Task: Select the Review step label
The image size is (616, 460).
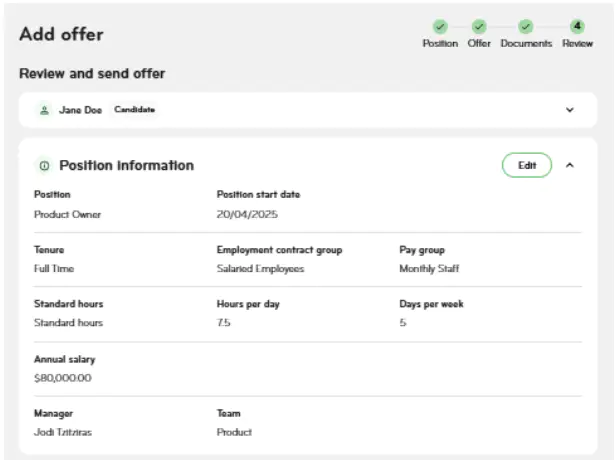Action: point(577,44)
